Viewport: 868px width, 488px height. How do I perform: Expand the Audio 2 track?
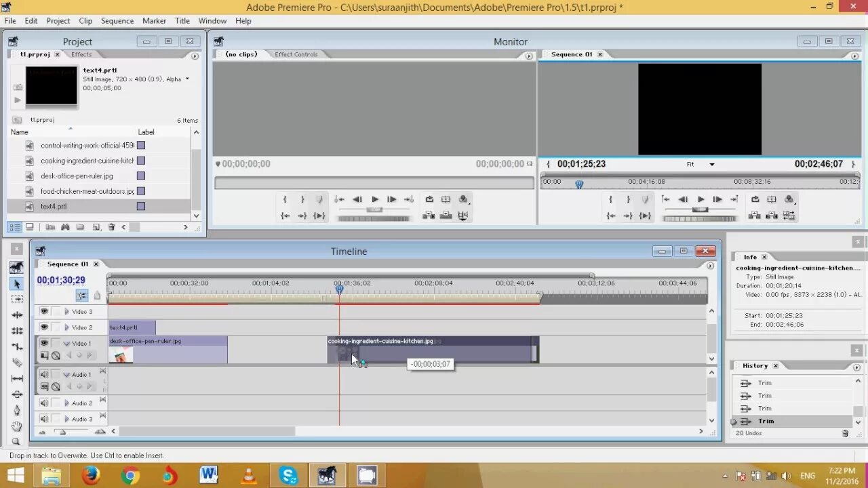[x=66, y=403]
